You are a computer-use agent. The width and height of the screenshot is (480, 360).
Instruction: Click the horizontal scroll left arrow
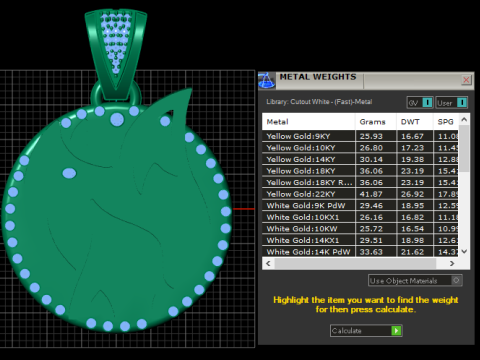[268, 263]
